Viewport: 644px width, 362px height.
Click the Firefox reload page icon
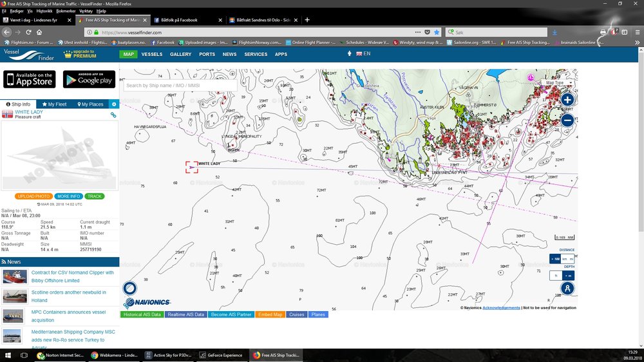(x=28, y=32)
